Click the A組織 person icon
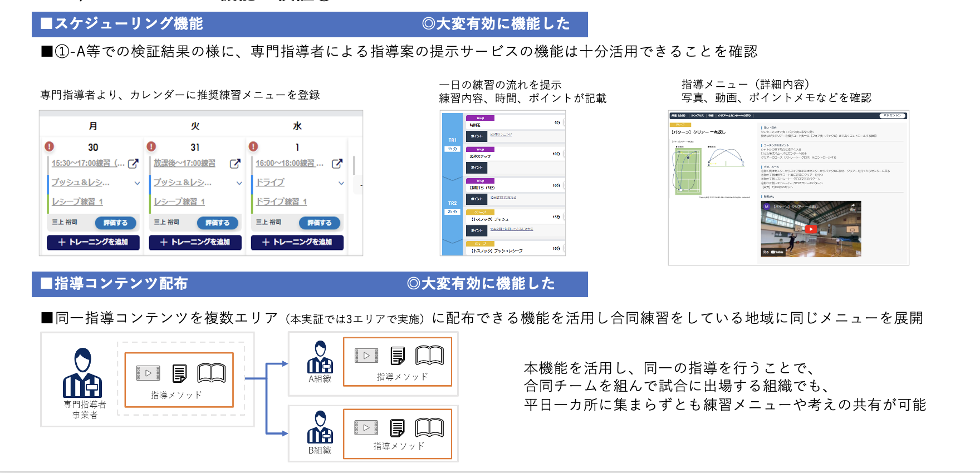 tap(320, 357)
